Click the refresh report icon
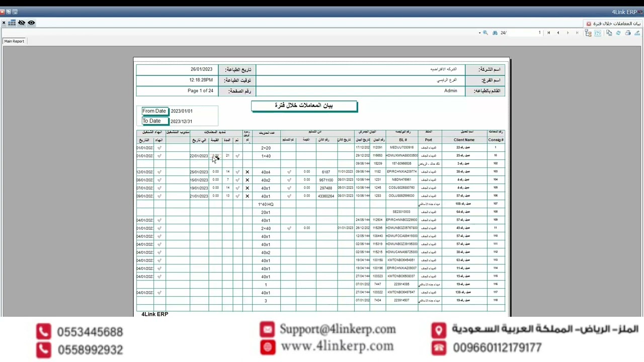The width and height of the screenshot is (644, 362). click(618, 33)
